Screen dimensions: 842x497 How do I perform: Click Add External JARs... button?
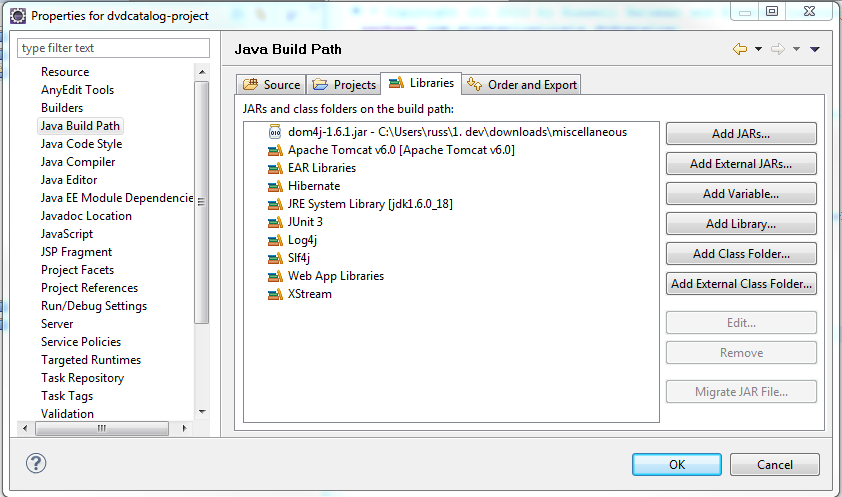click(741, 164)
